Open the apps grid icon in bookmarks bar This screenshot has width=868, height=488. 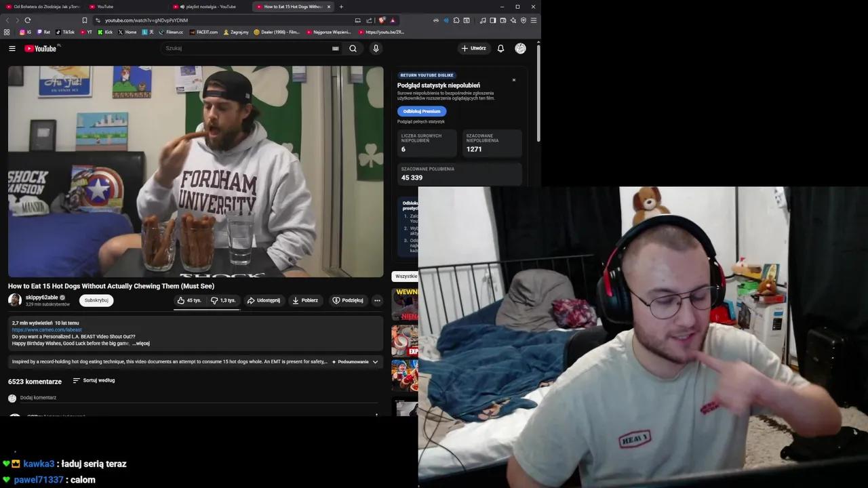pyautogui.click(x=7, y=32)
